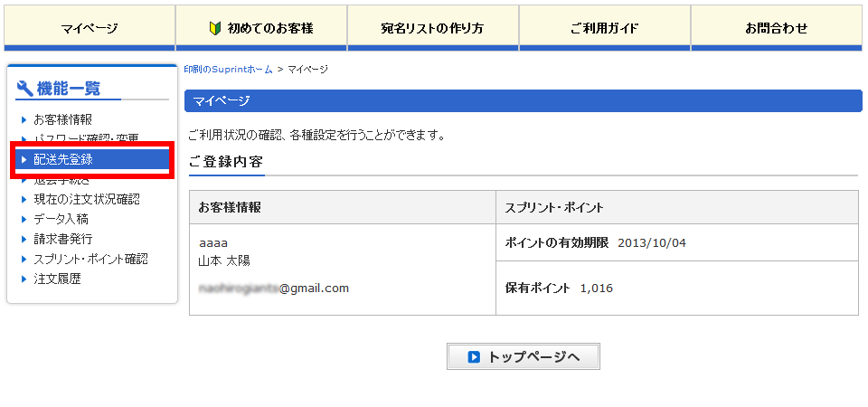Viewport: 868px width, 407px height.
Task: Click the arrow bullet beside 請求書発行
Action: 24,239
